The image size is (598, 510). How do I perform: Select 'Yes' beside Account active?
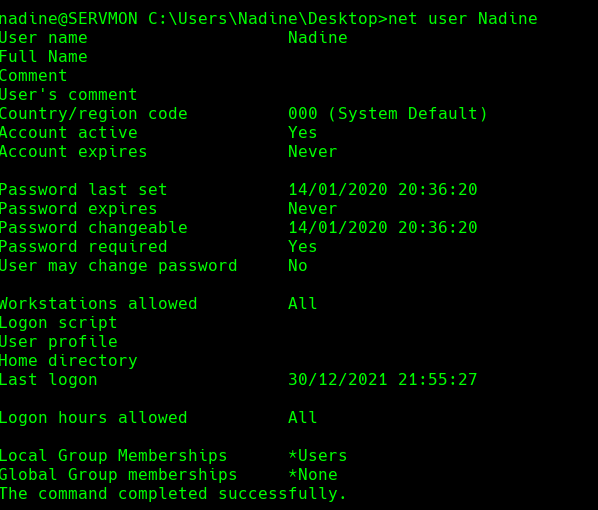302,133
